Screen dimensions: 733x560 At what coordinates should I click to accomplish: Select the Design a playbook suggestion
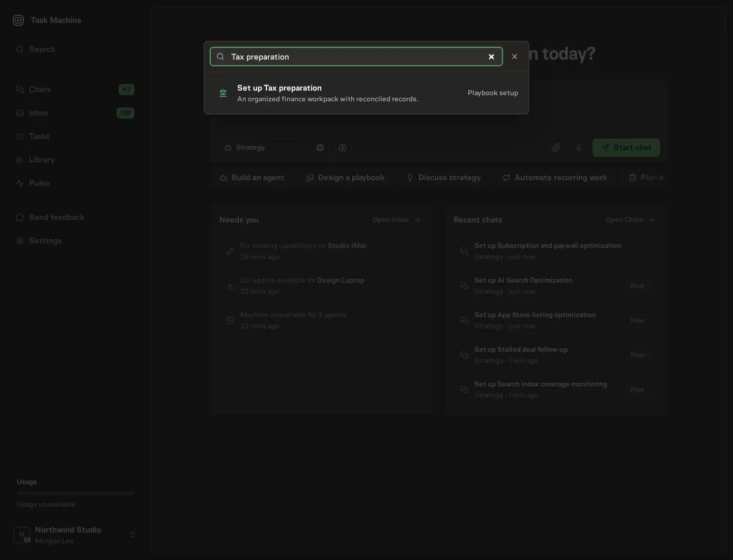(x=345, y=178)
